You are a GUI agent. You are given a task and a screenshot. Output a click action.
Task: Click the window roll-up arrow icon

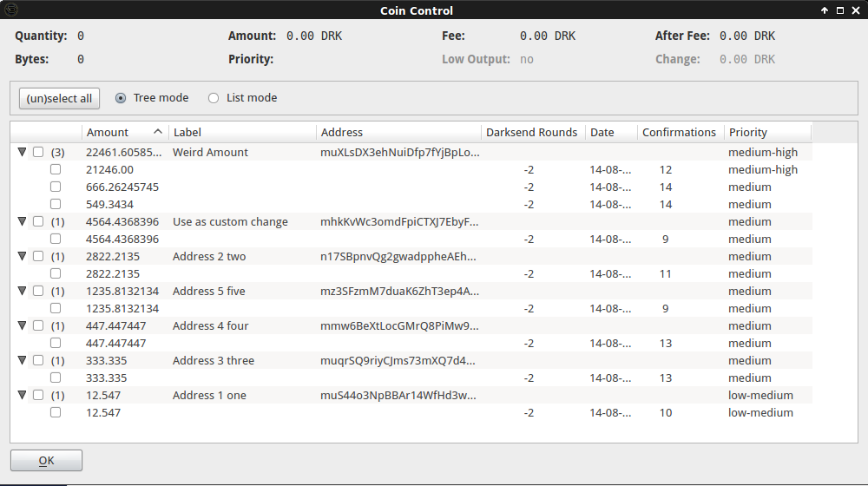click(825, 10)
